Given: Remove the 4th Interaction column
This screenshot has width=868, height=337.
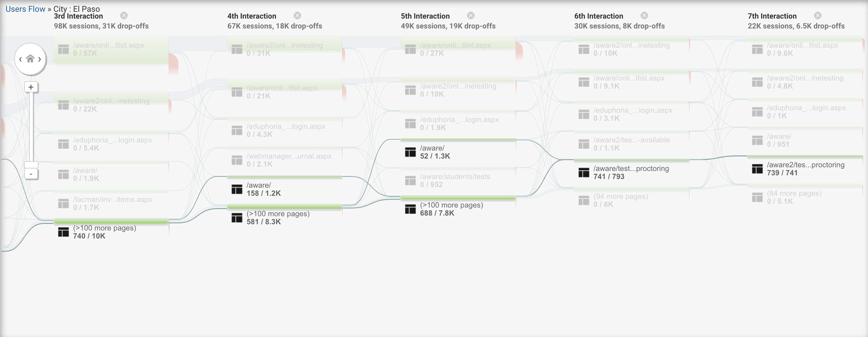Looking at the screenshot, I should click(x=297, y=15).
